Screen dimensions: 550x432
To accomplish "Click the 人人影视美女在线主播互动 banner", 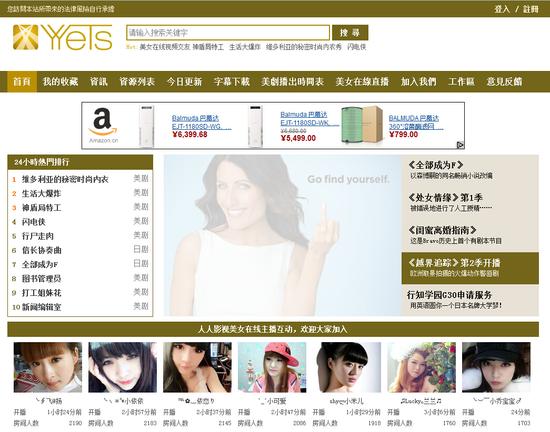I will click(x=273, y=329).
